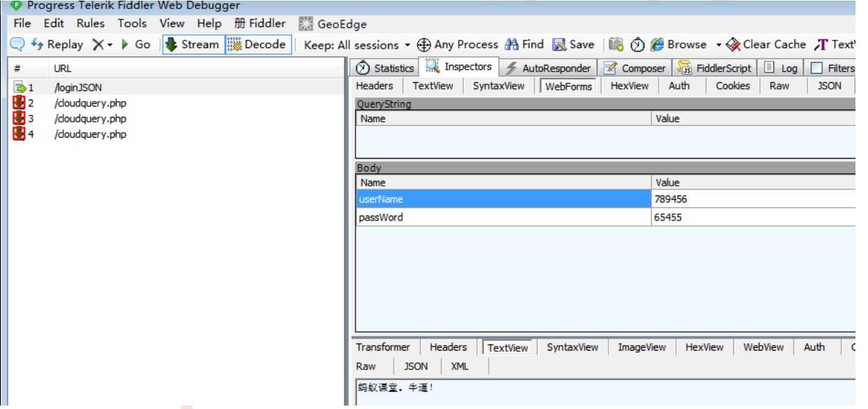Viewport: 868px width, 409px height.
Task: Toggle Stream mode
Action: click(193, 45)
